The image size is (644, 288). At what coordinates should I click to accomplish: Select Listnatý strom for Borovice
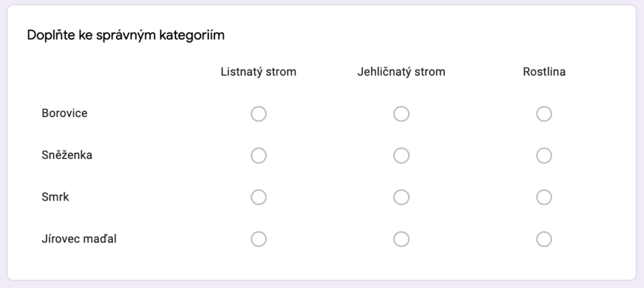click(x=258, y=114)
